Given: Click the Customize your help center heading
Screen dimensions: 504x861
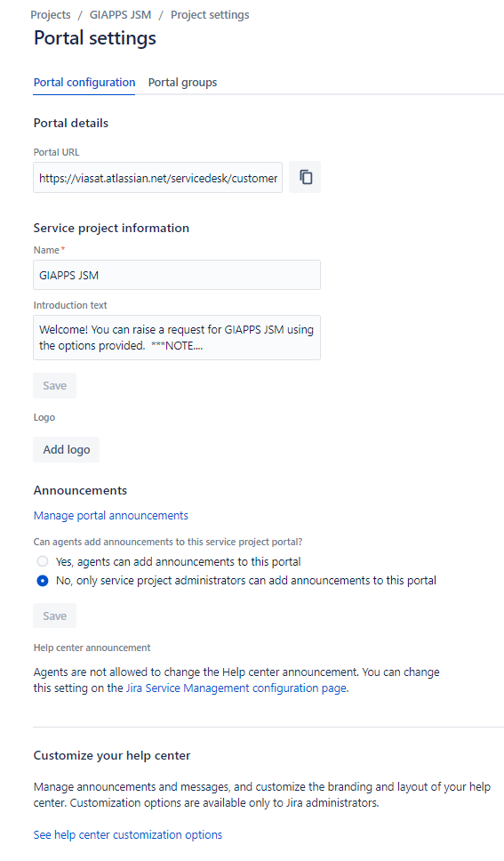Looking at the screenshot, I should click(x=112, y=755).
